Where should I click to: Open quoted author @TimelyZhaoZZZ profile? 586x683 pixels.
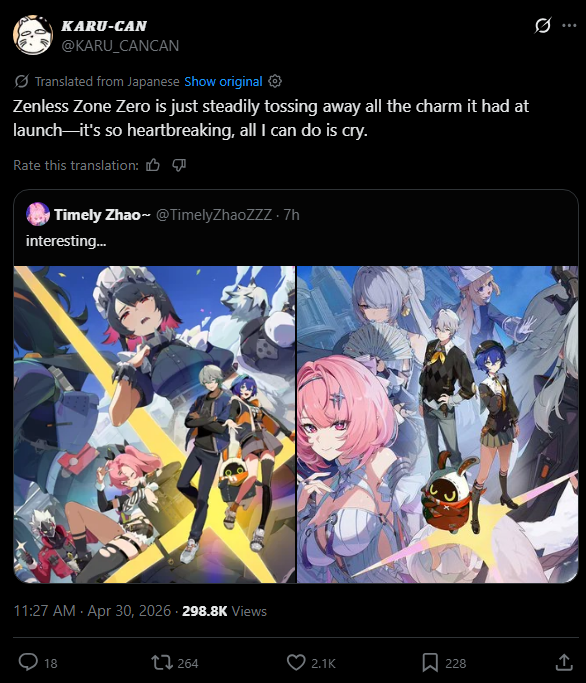[x=213, y=215]
